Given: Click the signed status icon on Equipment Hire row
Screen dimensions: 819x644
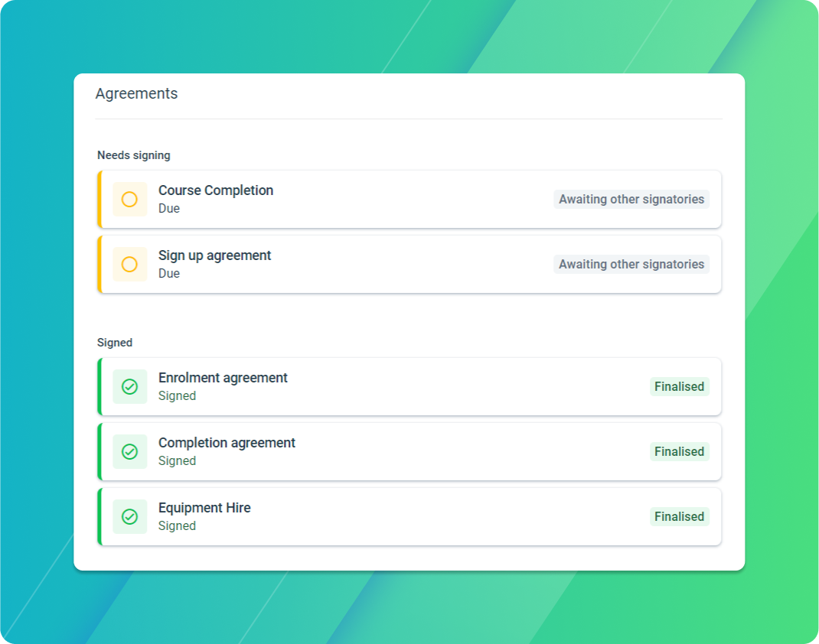Looking at the screenshot, I should pyautogui.click(x=129, y=516).
